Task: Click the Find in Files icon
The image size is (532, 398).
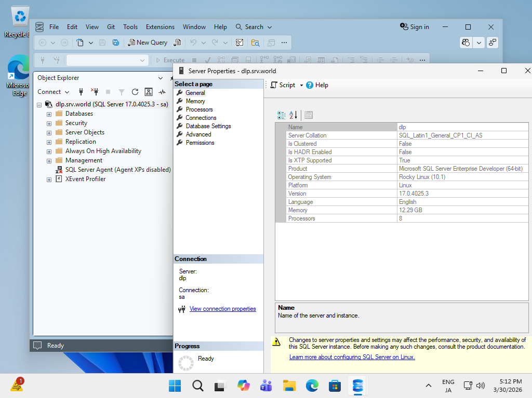Action: click(x=255, y=43)
